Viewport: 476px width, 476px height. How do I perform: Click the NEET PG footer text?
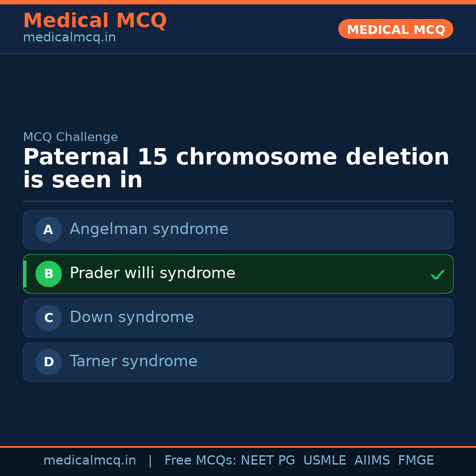(x=268, y=461)
